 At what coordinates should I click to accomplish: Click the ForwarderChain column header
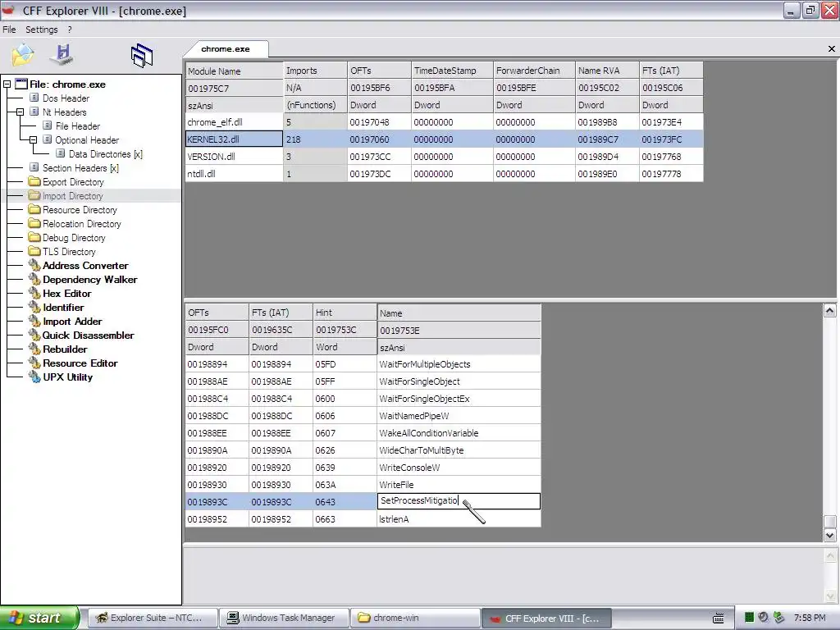534,71
